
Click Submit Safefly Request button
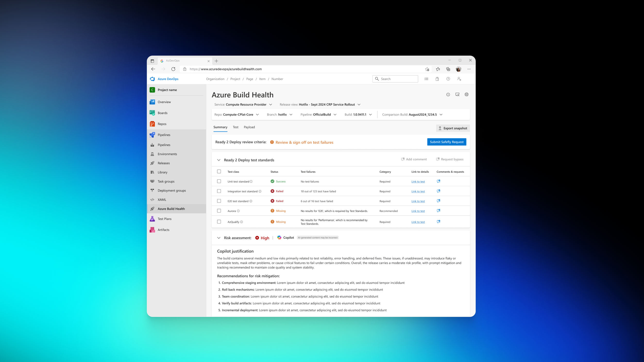(446, 142)
